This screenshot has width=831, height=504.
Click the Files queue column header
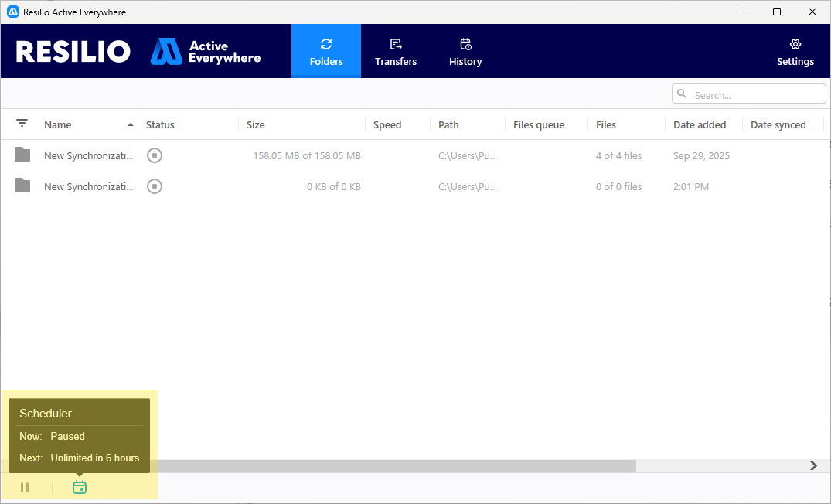tap(538, 124)
